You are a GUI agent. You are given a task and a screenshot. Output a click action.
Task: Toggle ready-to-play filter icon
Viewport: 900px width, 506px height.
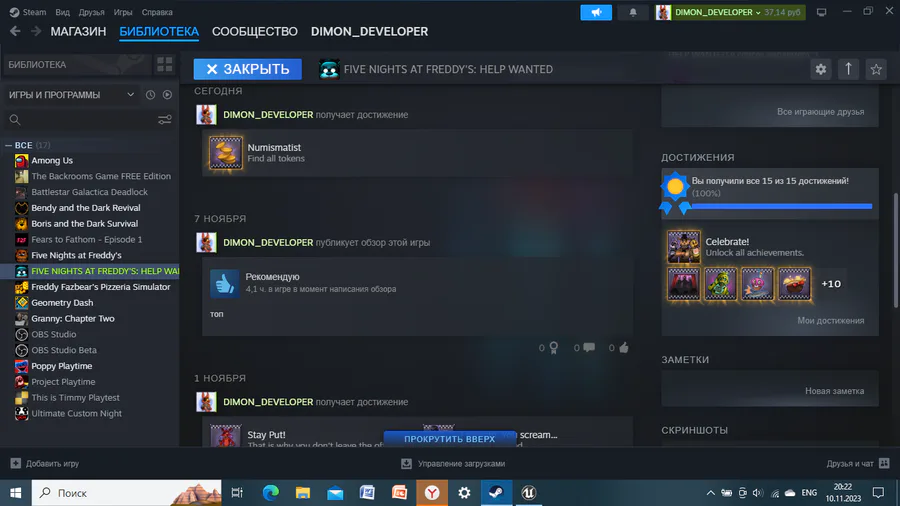[x=167, y=95]
